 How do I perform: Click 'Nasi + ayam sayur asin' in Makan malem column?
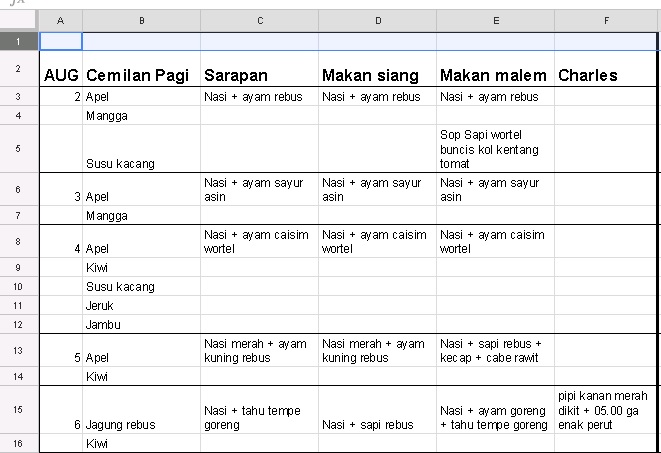pos(496,189)
